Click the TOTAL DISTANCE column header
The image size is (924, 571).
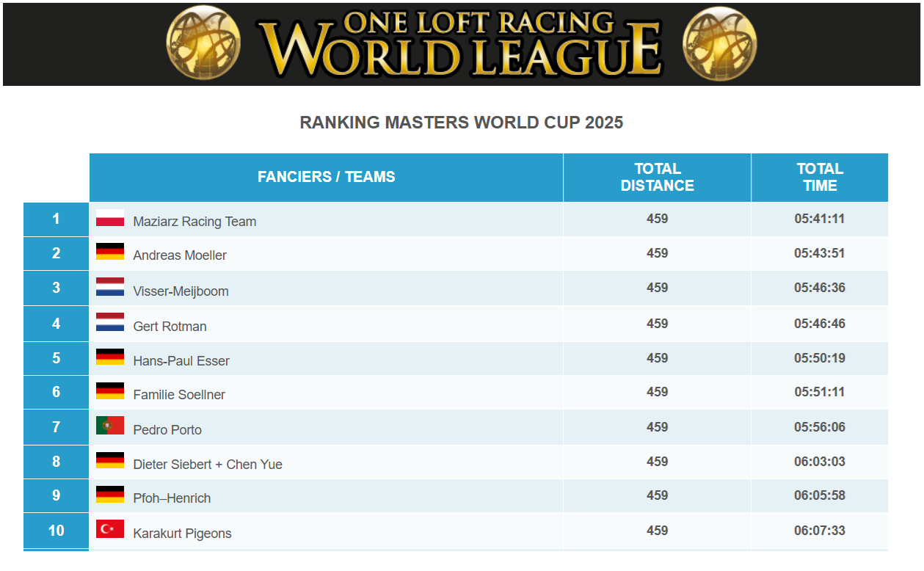tap(658, 177)
